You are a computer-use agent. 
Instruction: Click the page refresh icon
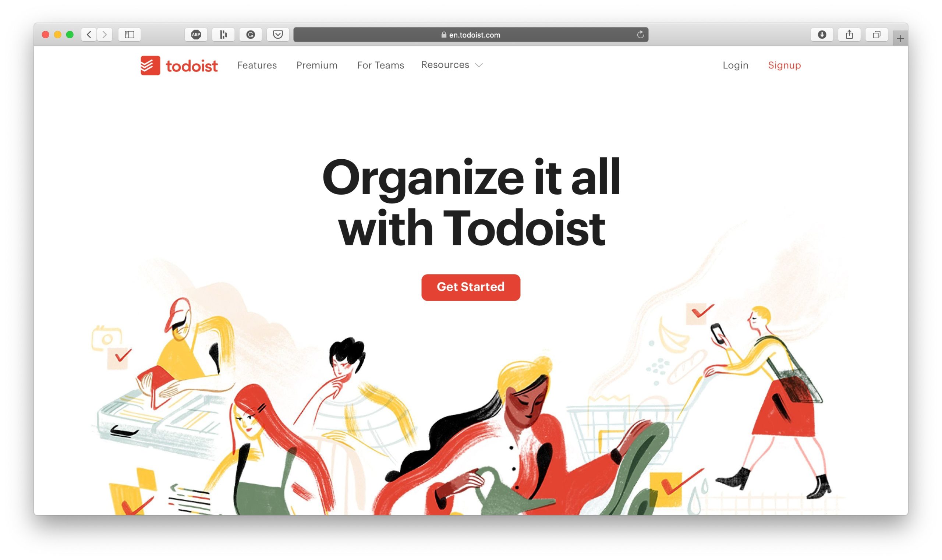pos(640,35)
